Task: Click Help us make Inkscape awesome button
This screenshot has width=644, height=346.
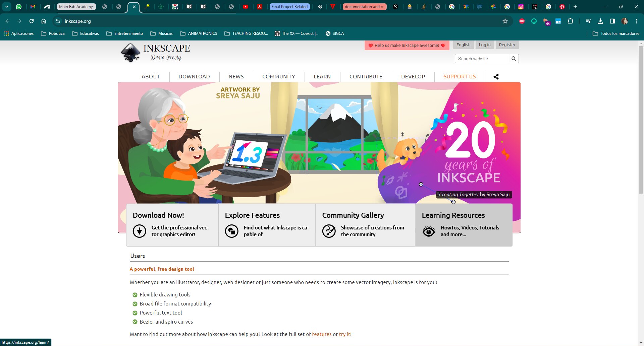Action: [x=407, y=45]
